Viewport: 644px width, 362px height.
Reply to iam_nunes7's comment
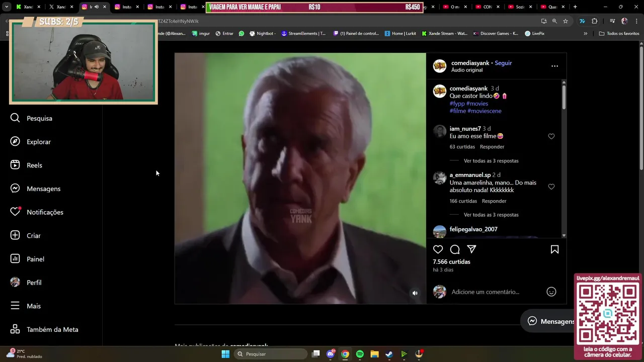pos(492,147)
